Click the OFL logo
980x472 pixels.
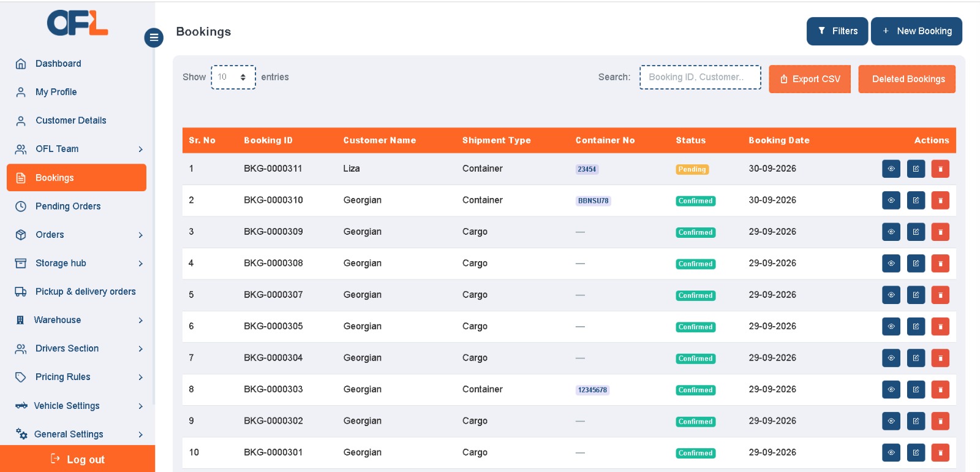tap(78, 23)
